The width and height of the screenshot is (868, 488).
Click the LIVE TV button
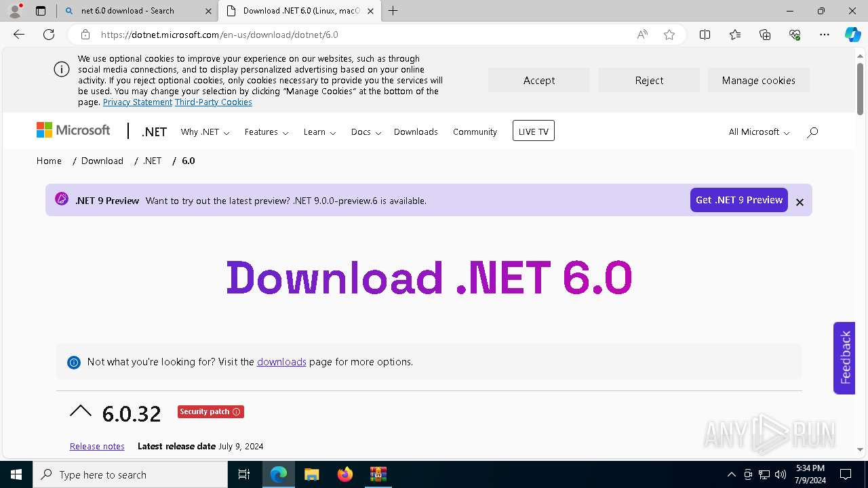(533, 131)
